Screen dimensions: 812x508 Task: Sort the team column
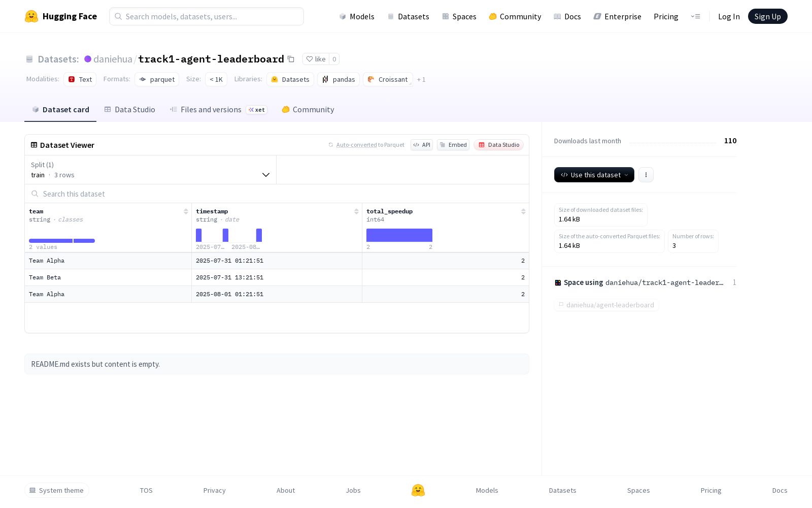click(186, 211)
